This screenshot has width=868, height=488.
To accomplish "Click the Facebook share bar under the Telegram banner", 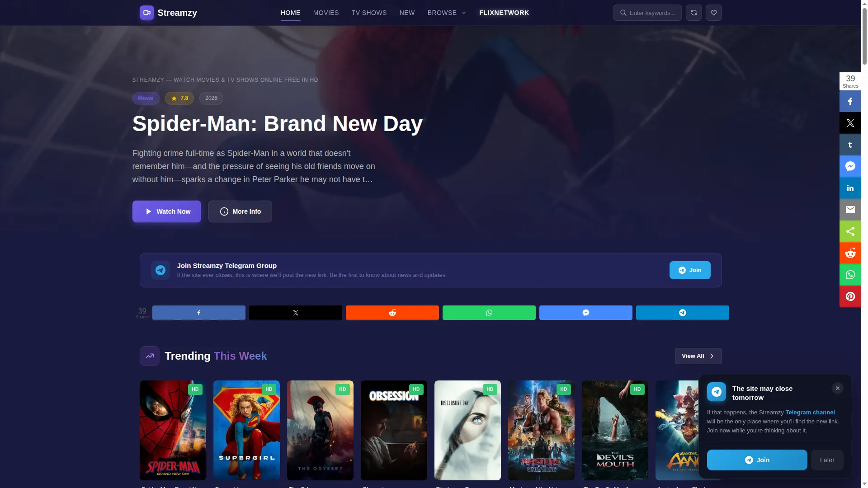I will [x=199, y=313].
